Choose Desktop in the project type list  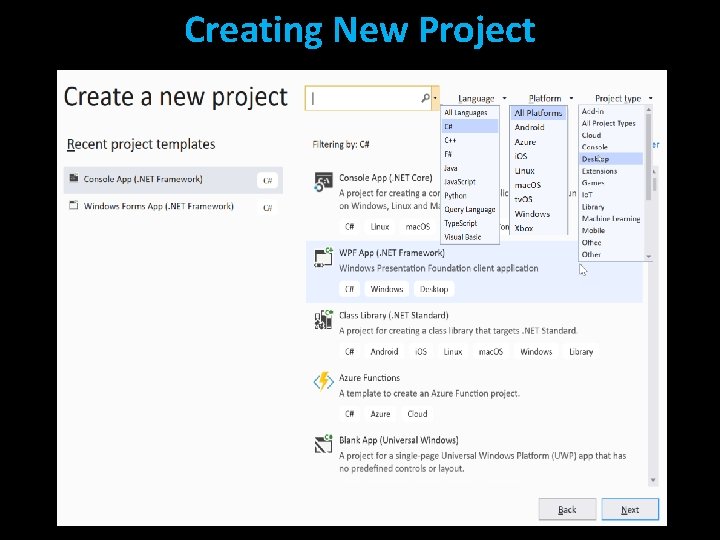pyautogui.click(x=612, y=159)
